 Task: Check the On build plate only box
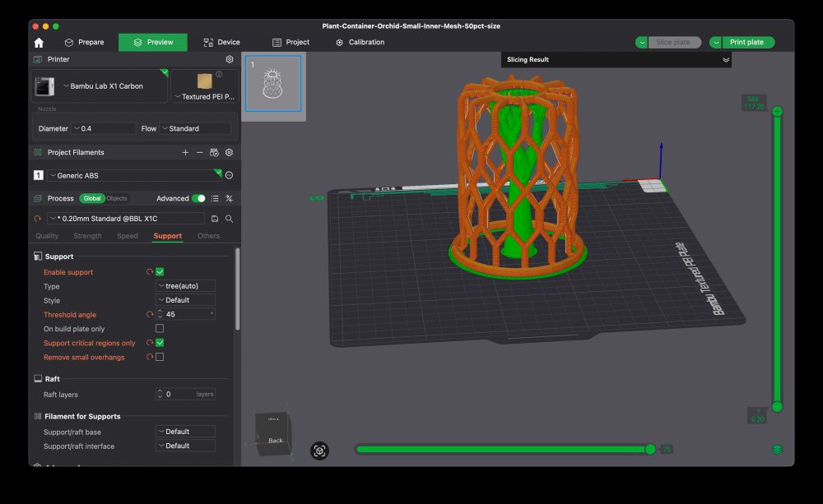[160, 329]
